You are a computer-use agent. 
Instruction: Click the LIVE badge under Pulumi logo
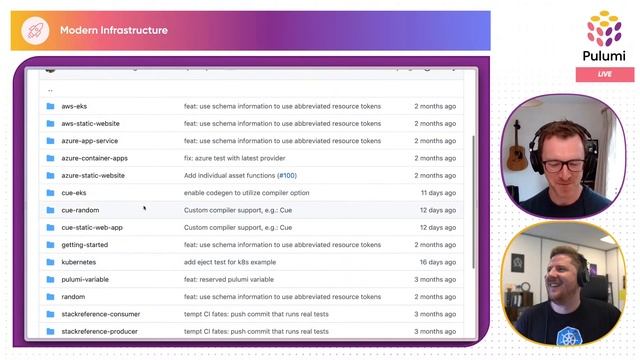pyautogui.click(x=605, y=74)
